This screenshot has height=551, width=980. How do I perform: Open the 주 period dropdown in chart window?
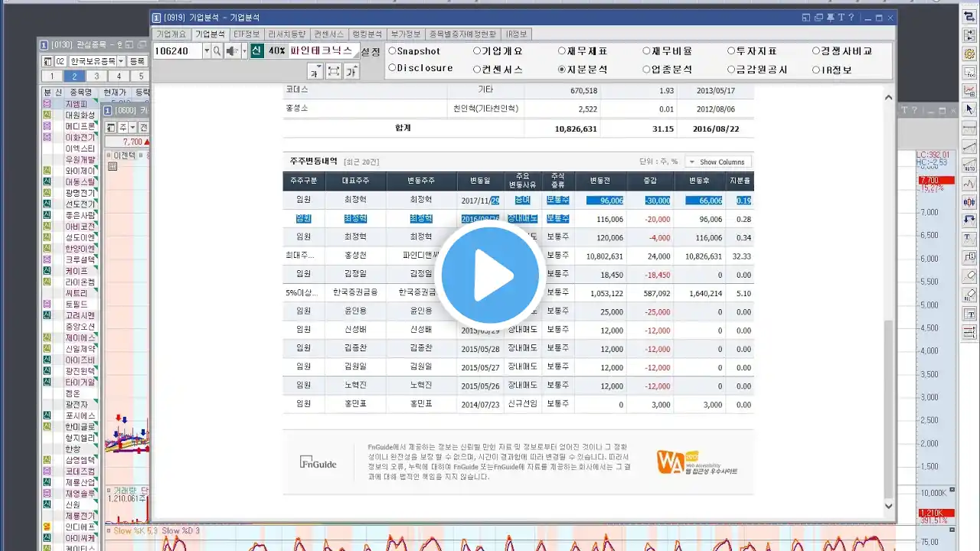click(x=132, y=127)
